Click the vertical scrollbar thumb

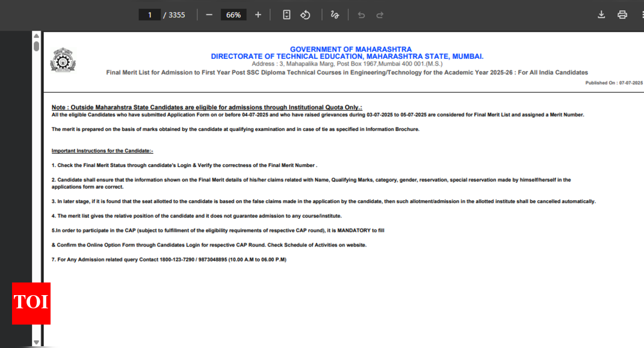tap(36, 46)
